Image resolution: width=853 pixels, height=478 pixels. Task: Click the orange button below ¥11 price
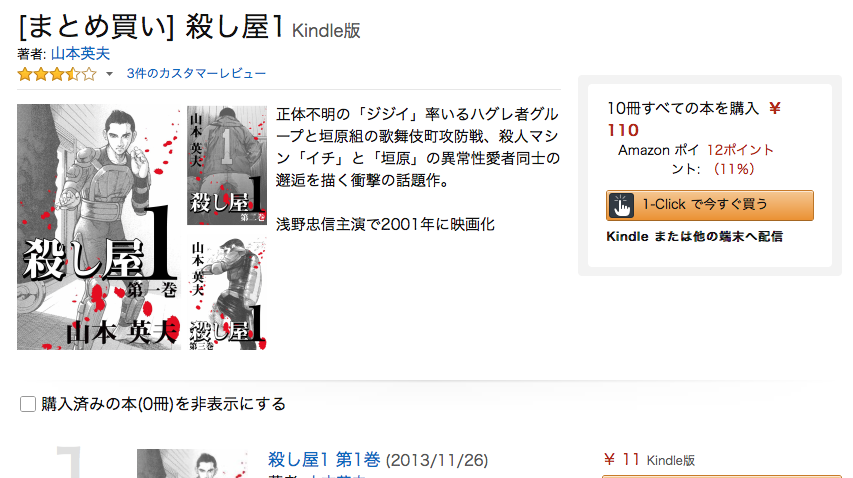(x=722, y=476)
